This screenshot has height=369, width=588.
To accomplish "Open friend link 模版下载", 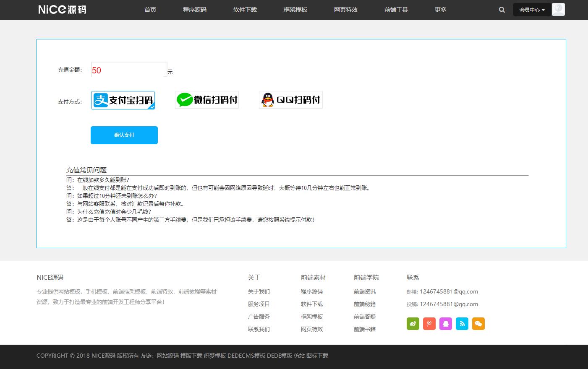I will 191,356.
